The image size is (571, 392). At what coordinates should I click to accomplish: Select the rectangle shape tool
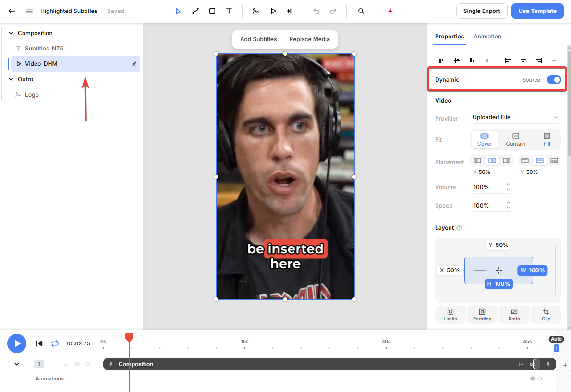click(x=212, y=11)
